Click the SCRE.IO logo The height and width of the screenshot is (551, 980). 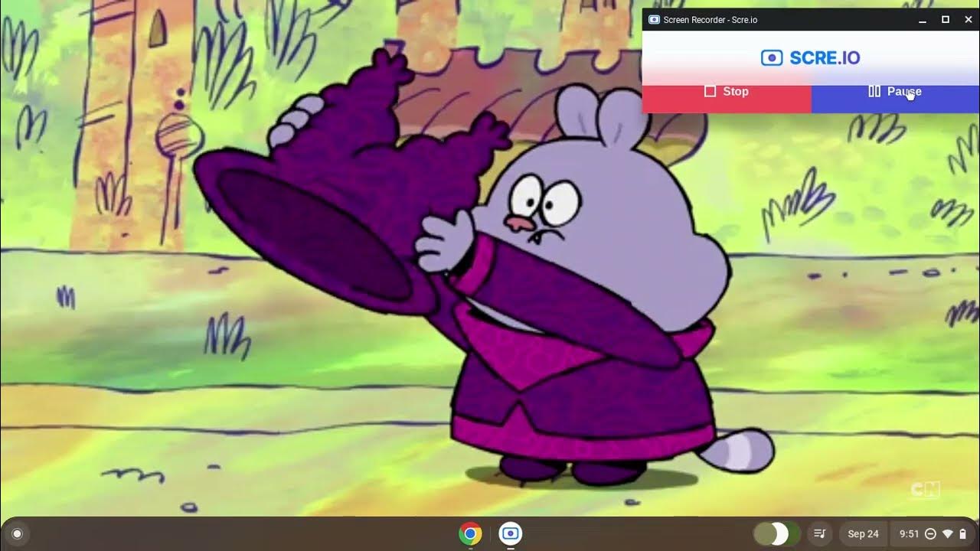pos(811,58)
